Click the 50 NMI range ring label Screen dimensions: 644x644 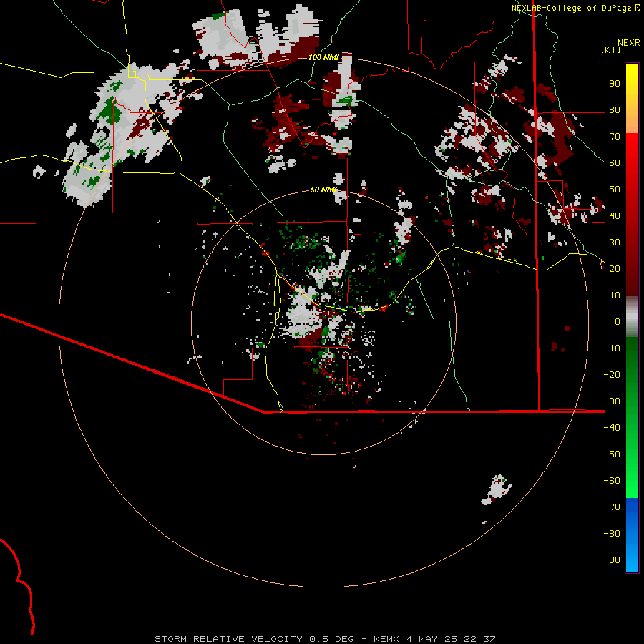(x=323, y=190)
